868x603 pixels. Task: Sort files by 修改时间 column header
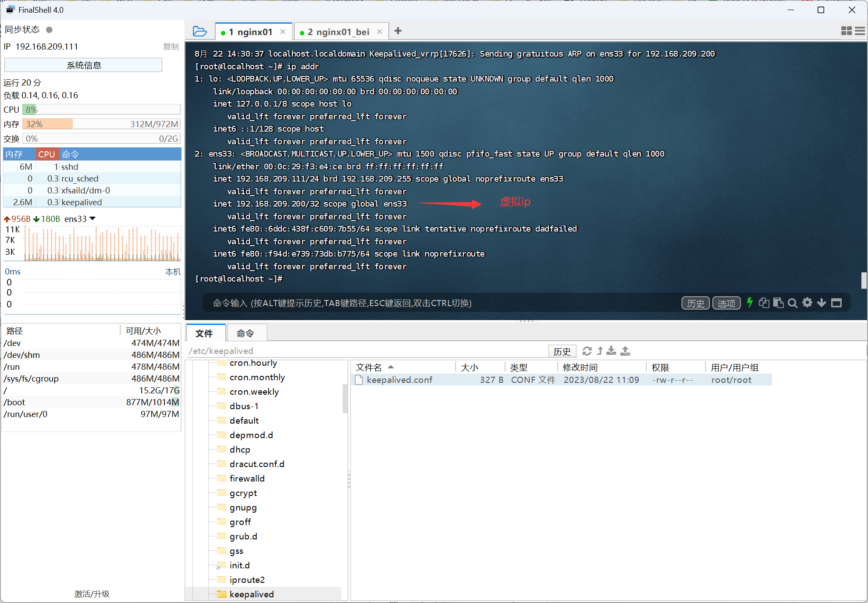(601, 367)
